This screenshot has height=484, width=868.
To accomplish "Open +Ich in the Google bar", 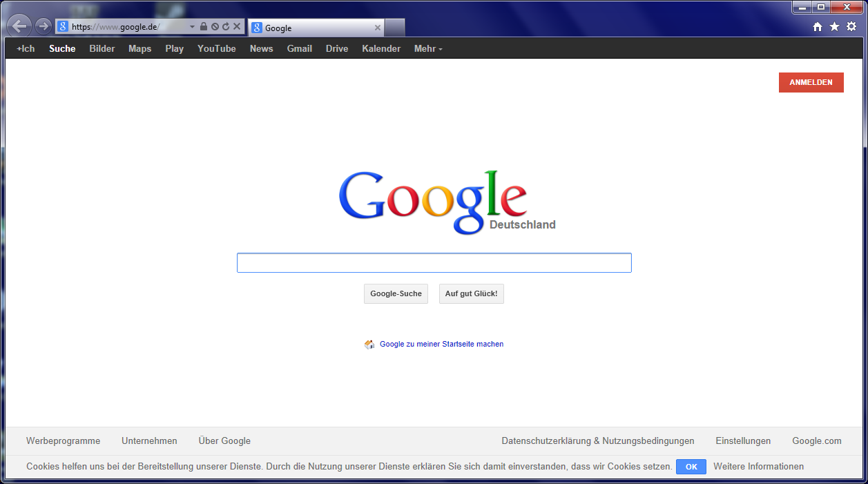I will click(x=26, y=48).
